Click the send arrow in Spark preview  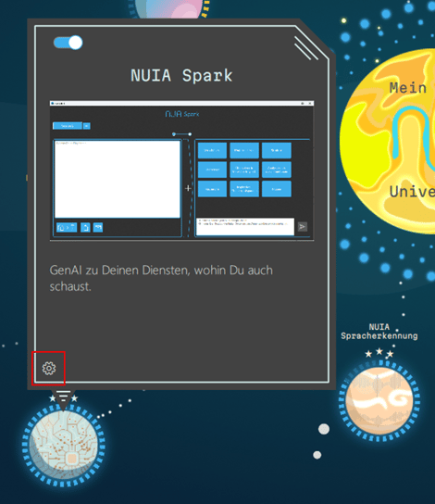[302, 227]
